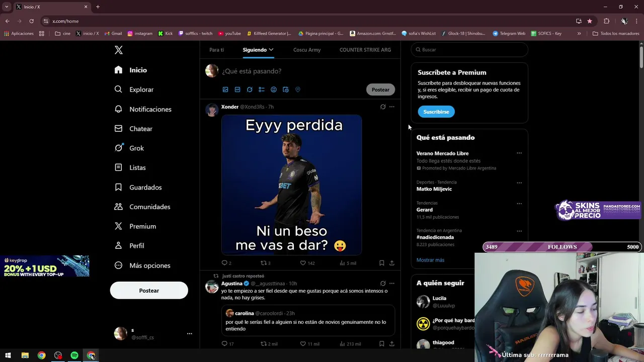
Task: Open Xonder's profile avatar
Action: [212, 110]
